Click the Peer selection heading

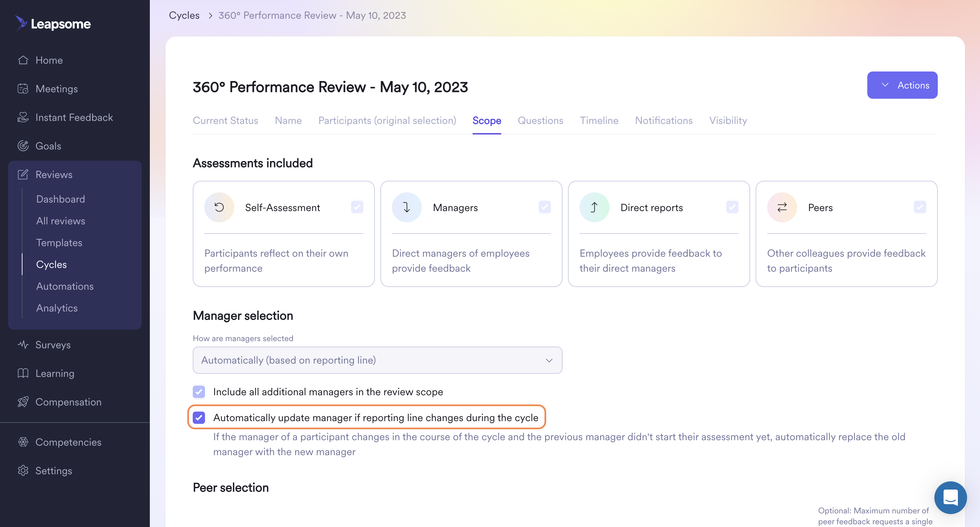point(231,488)
